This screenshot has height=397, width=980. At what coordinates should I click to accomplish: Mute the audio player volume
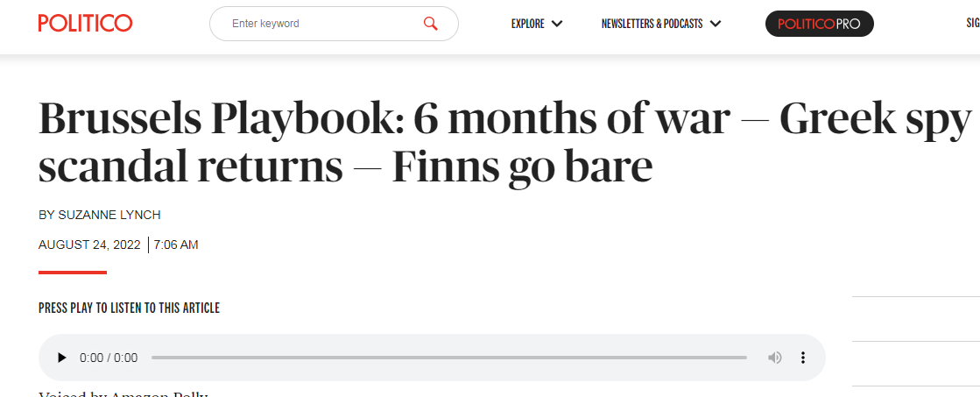click(774, 358)
